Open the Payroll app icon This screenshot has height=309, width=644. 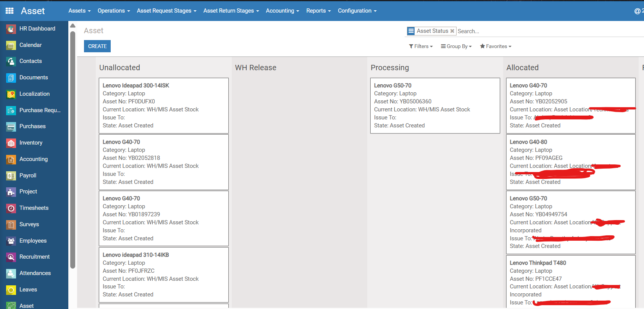pyautogui.click(x=11, y=176)
